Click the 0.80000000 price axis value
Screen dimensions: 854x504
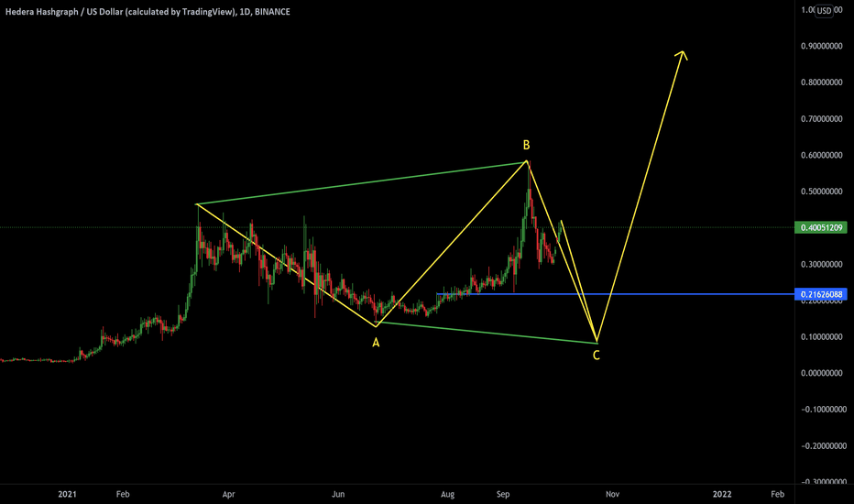click(821, 82)
